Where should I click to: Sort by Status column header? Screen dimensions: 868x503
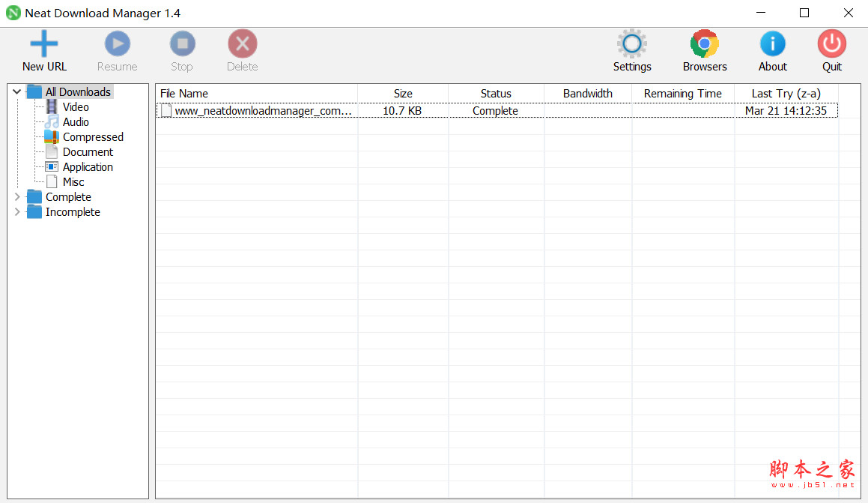click(496, 94)
